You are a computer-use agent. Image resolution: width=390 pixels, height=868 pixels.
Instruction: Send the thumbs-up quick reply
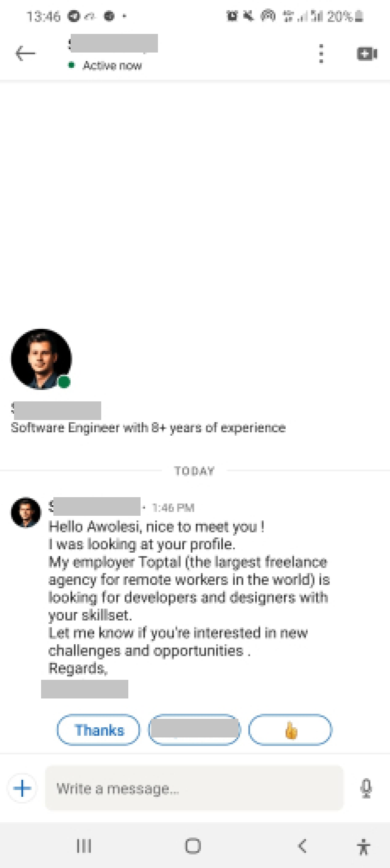click(x=290, y=730)
